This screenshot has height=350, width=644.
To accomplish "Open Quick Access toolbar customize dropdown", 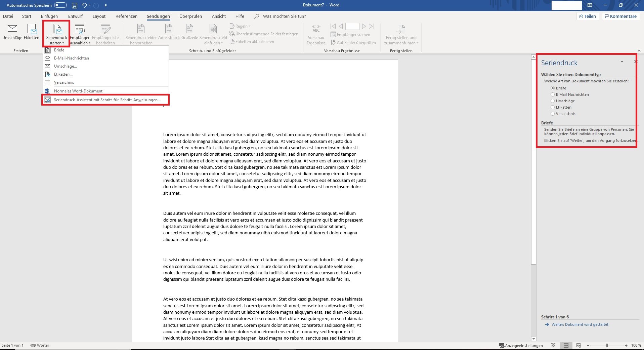I will 105,5.
